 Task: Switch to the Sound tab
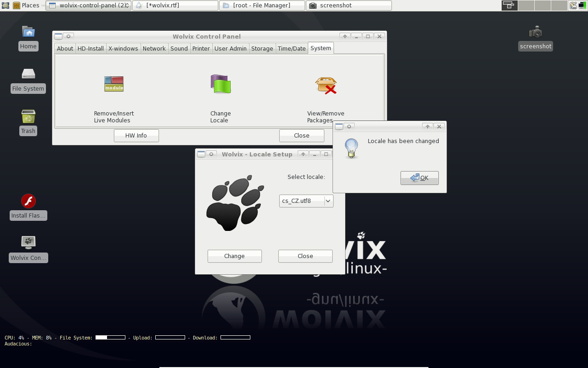click(x=179, y=48)
